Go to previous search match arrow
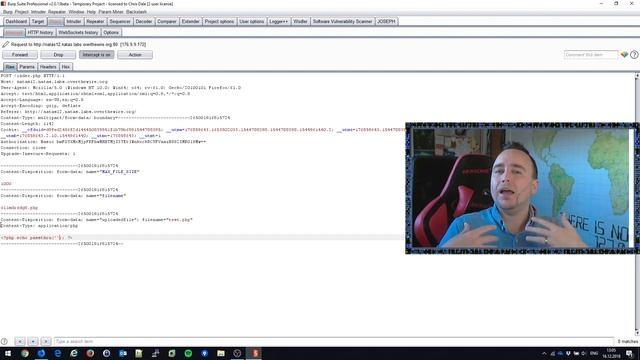The height and width of the screenshot is (360, 640). tap(20, 341)
